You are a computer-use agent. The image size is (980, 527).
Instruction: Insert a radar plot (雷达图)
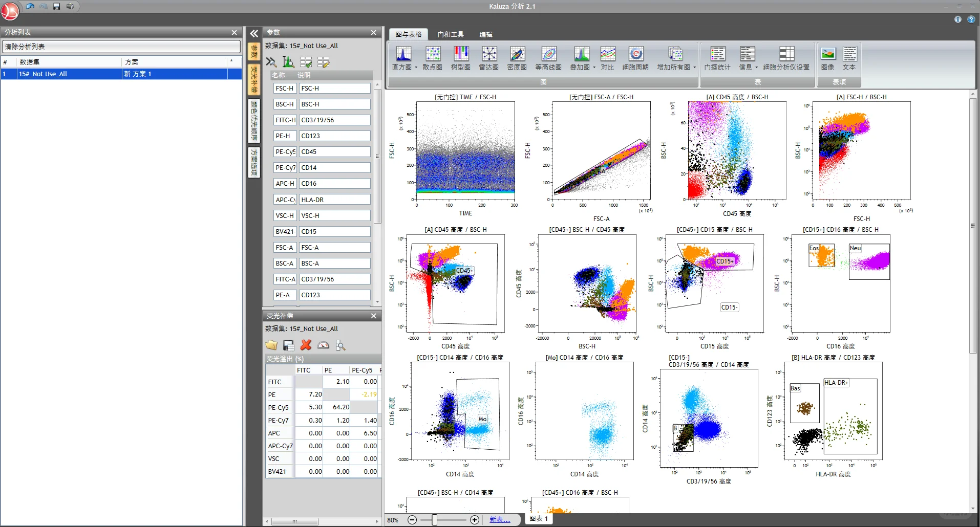click(x=489, y=58)
